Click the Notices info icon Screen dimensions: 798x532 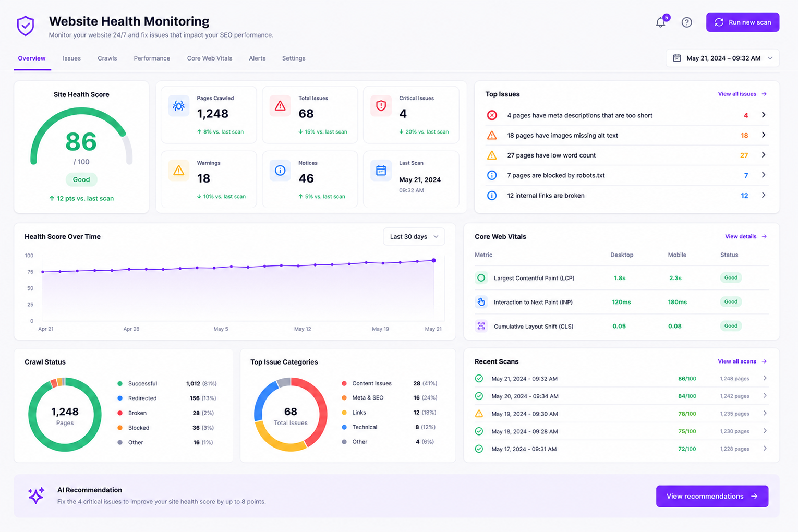coord(280,171)
